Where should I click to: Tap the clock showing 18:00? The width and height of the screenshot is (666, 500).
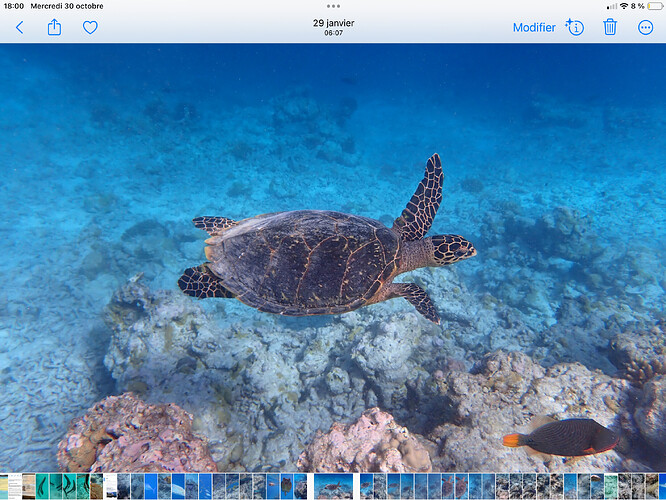[14, 6]
